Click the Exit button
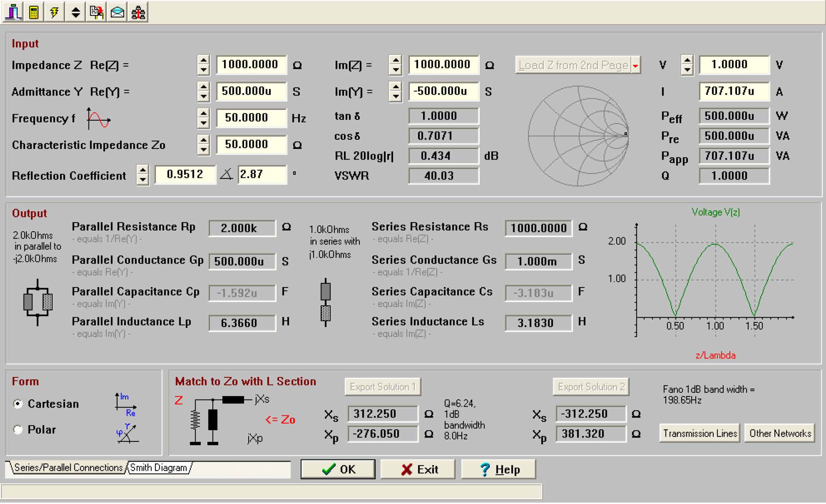This screenshot has height=504, width=826. tap(418, 470)
